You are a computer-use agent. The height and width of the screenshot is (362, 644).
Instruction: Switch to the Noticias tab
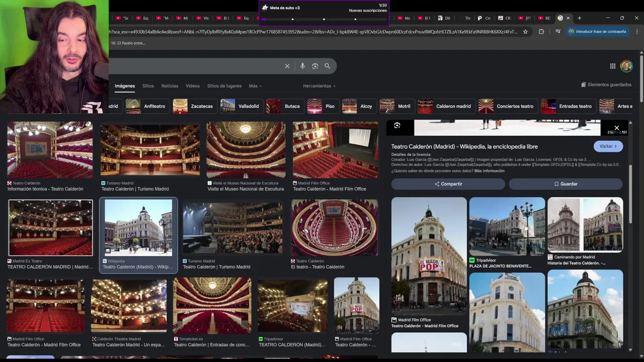pyautogui.click(x=170, y=86)
